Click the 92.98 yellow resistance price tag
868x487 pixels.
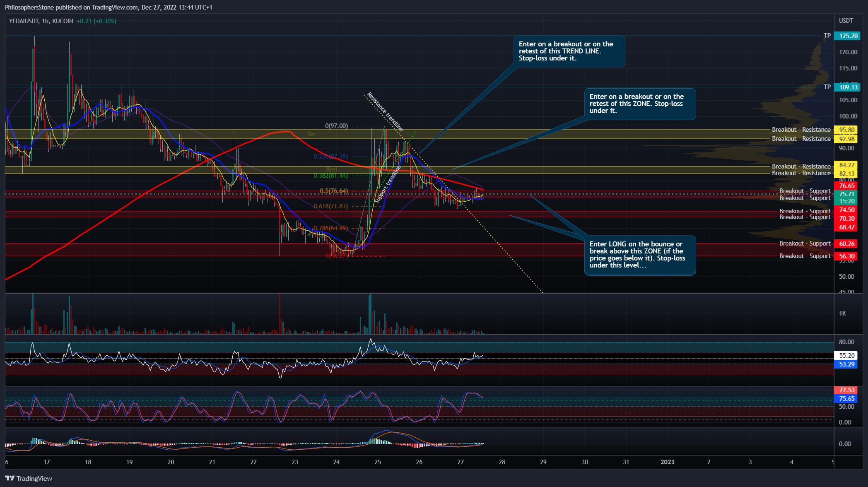pos(846,139)
